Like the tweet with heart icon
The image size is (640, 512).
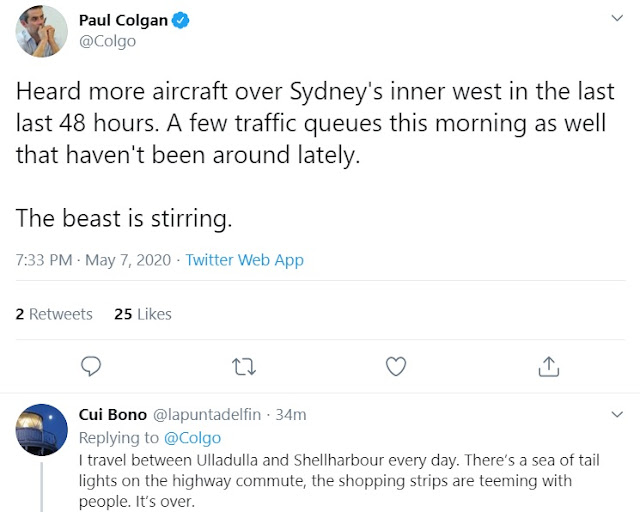[396, 366]
